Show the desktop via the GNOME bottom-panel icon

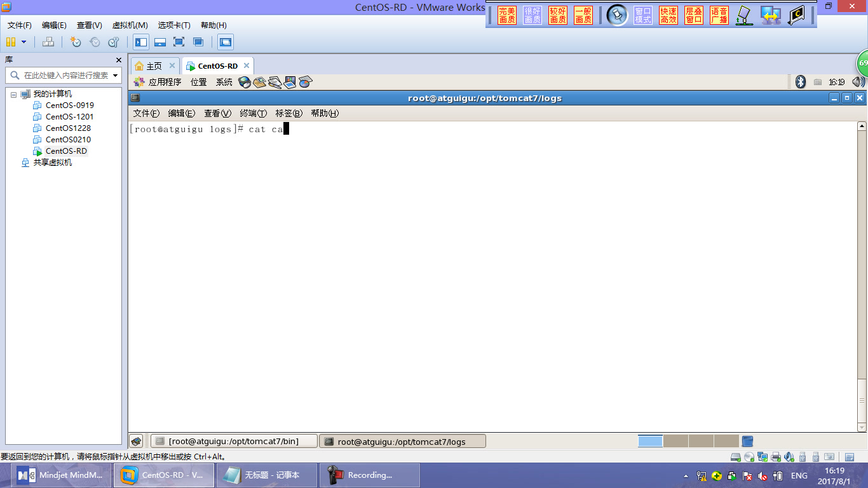coord(137,441)
